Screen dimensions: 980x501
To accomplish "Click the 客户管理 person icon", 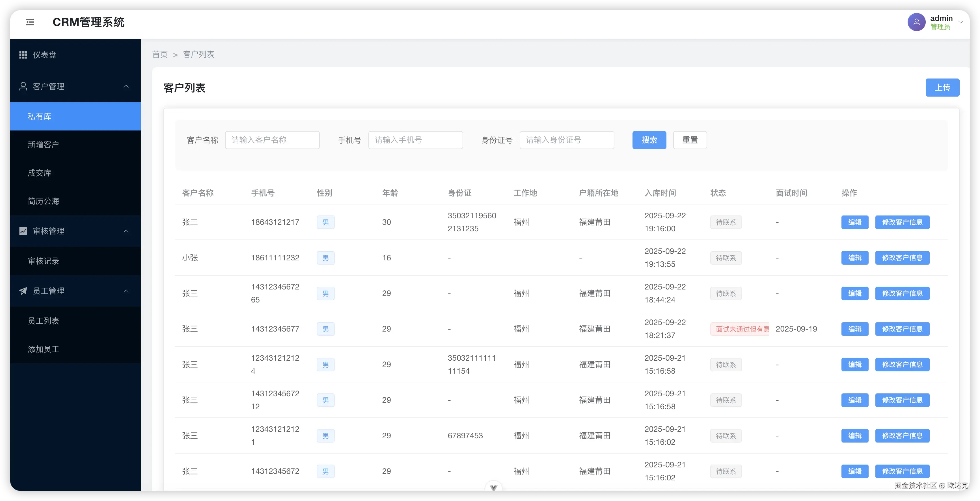I will pyautogui.click(x=23, y=86).
